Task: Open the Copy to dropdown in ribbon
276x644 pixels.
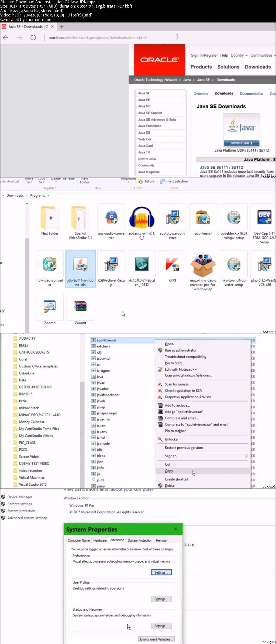Action: [x=41, y=180]
